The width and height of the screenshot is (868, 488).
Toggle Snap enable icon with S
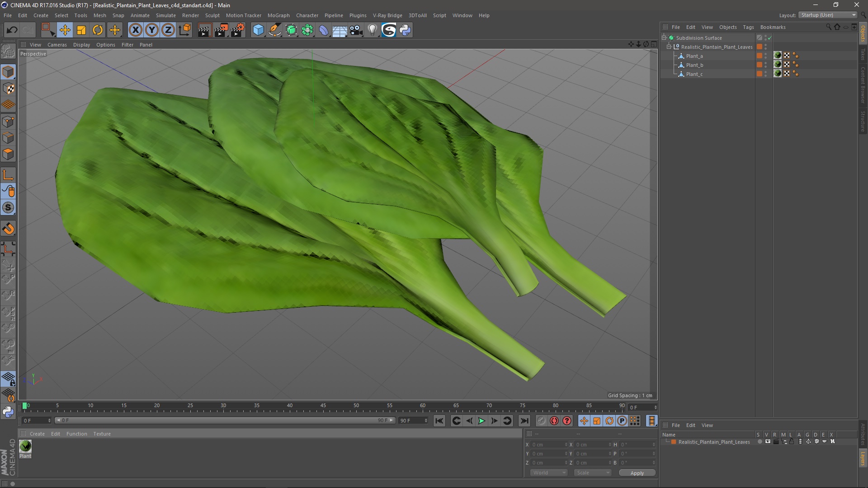8,207
